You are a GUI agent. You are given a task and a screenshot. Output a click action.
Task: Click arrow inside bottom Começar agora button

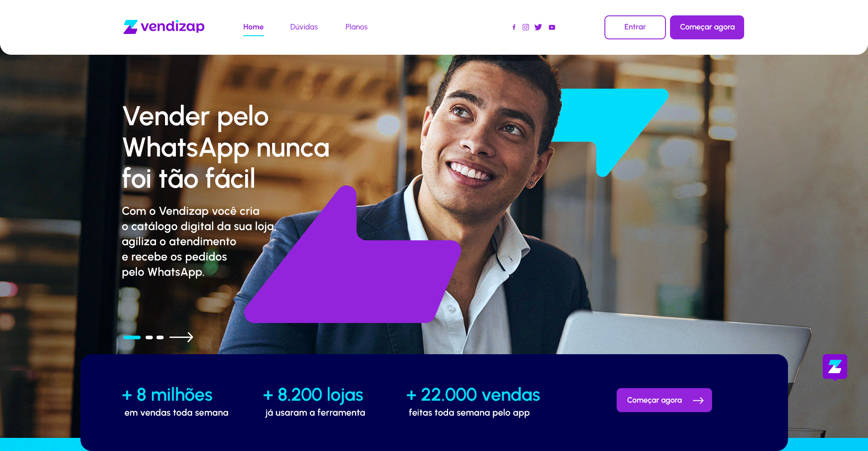(698, 400)
